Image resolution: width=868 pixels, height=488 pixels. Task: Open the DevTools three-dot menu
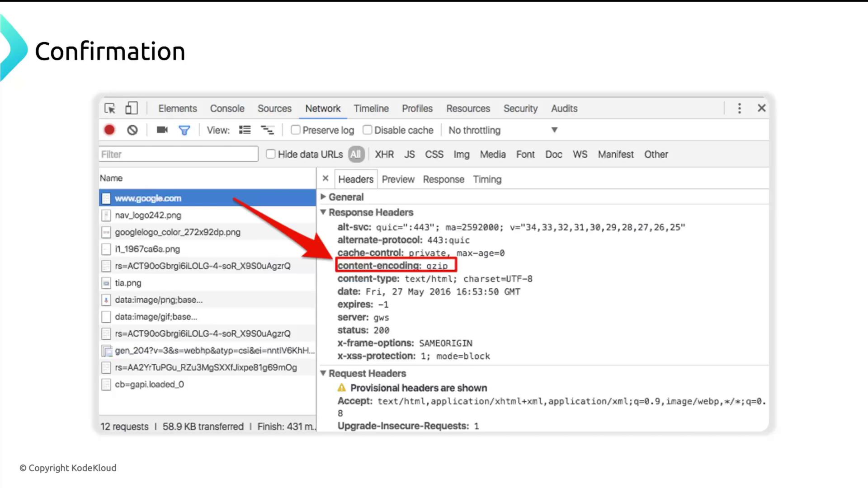(x=739, y=108)
